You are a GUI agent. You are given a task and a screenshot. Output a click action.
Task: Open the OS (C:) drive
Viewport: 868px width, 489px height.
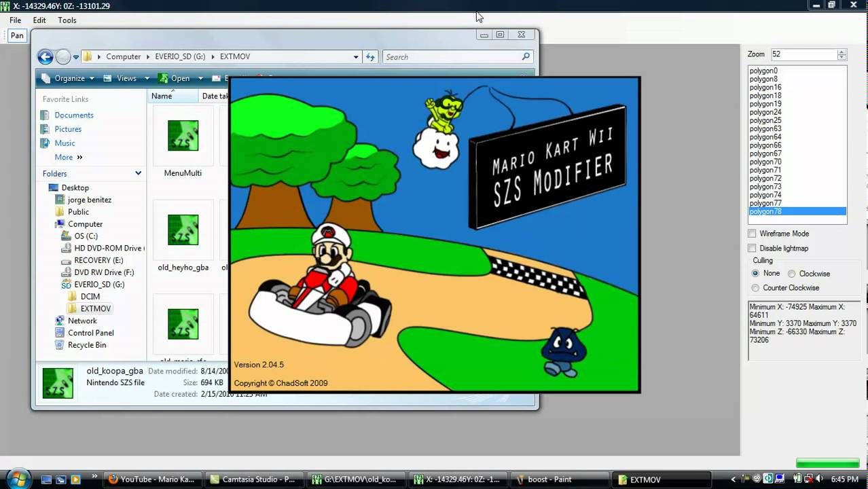[x=86, y=236]
